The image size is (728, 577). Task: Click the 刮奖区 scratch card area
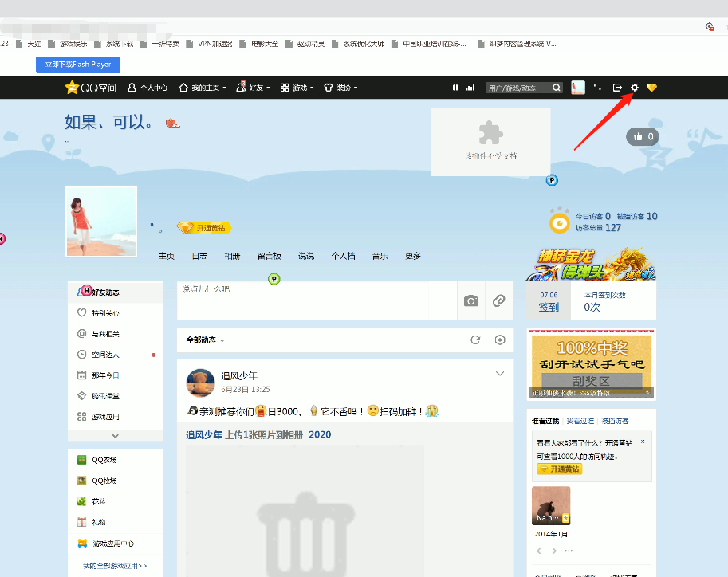click(x=591, y=381)
